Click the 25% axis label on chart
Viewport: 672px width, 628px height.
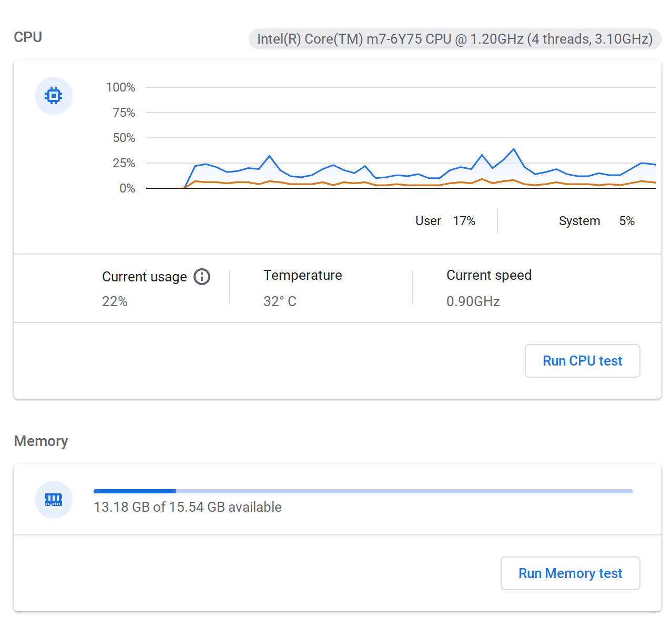click(124, 163)
